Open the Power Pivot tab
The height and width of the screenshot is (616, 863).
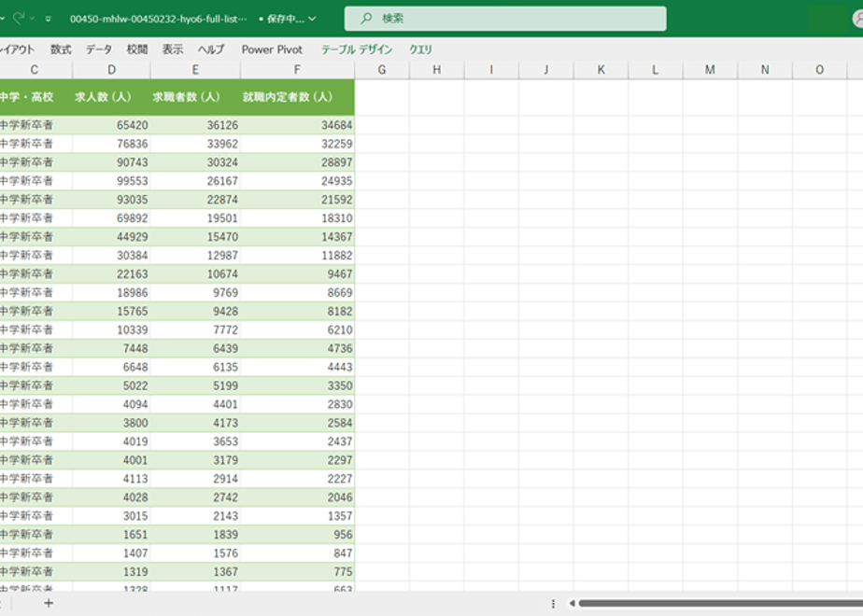click(x=272, y=49)
